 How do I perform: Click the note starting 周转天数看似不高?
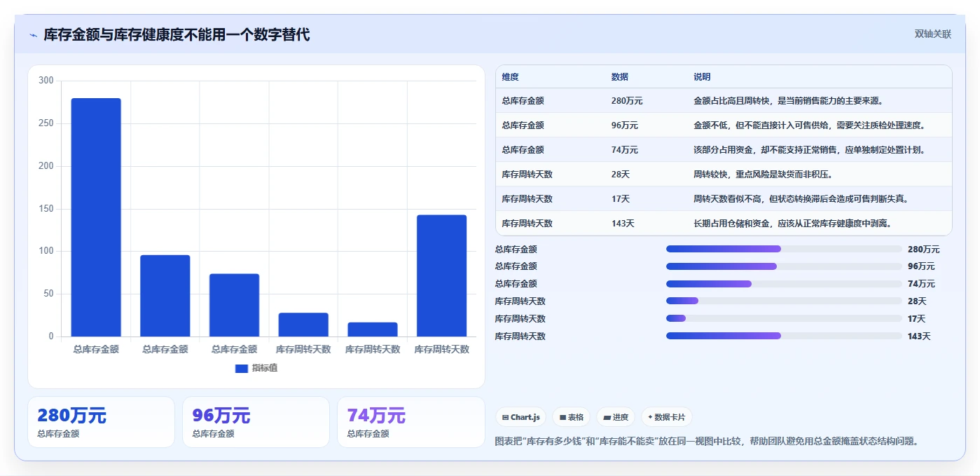click(x=803, y=199)
